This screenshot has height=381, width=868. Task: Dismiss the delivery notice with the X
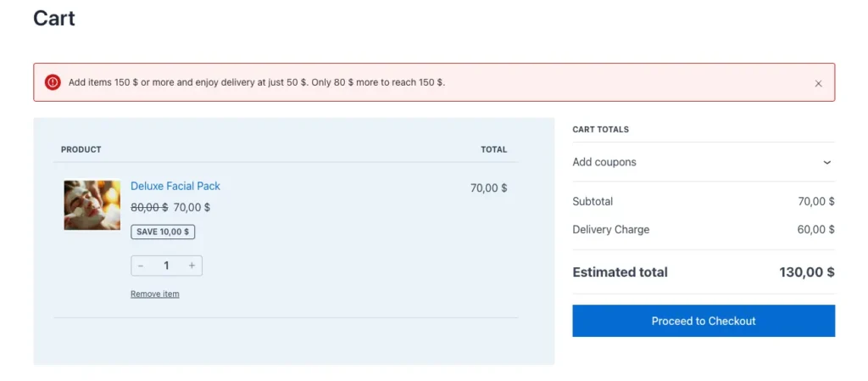818,83
